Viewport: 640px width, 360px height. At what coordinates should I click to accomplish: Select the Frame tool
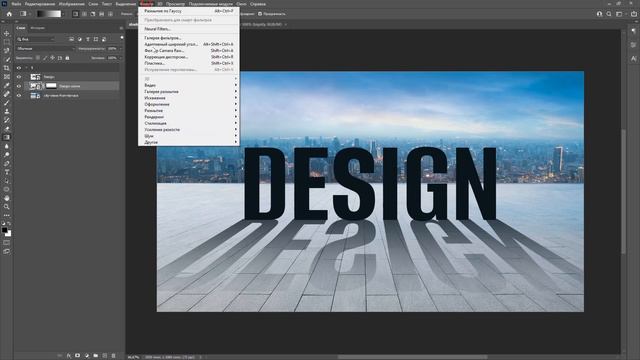tap(6, 76)
